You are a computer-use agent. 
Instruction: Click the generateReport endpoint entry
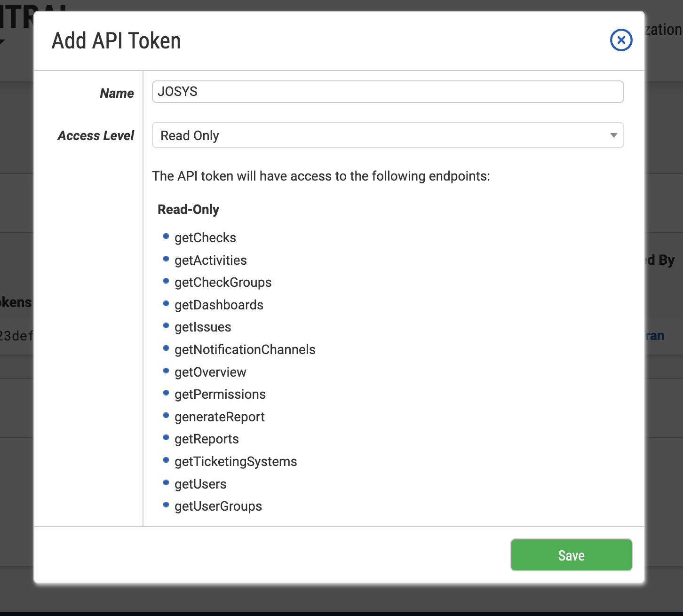(x=219, y=417)
